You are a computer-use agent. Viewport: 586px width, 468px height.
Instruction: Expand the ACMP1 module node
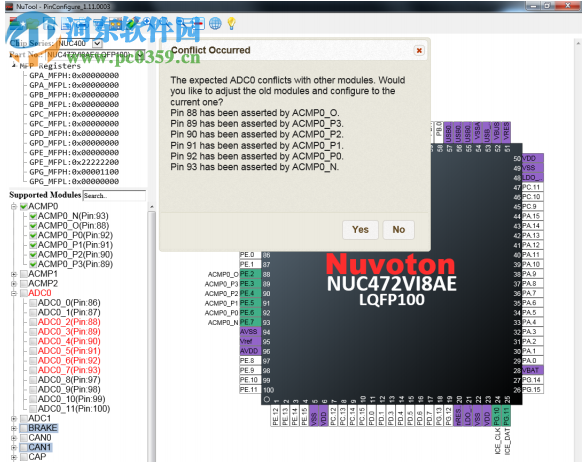14,274
